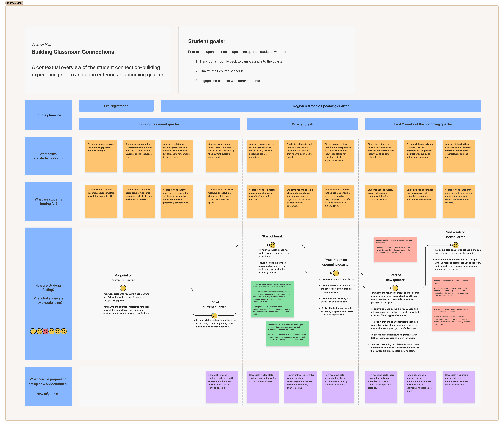Click the emoji under Preparation for upcoming quarter

tap(336, 273)
